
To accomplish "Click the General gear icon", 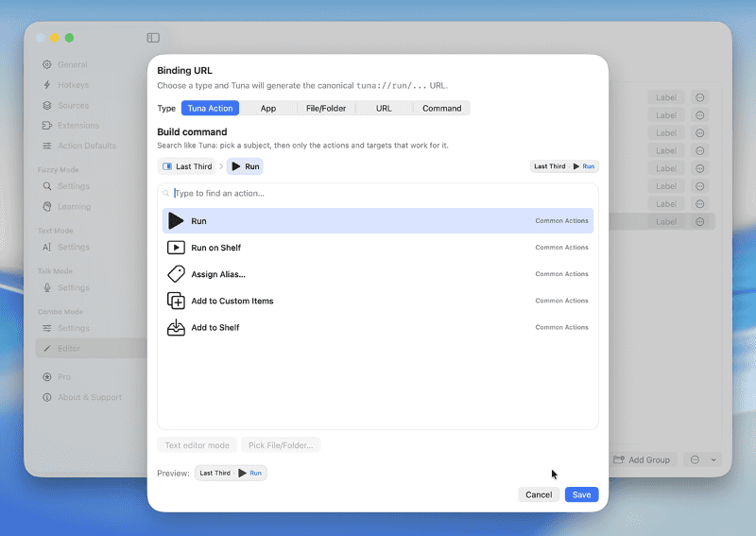I will click(x=46, y=64).
